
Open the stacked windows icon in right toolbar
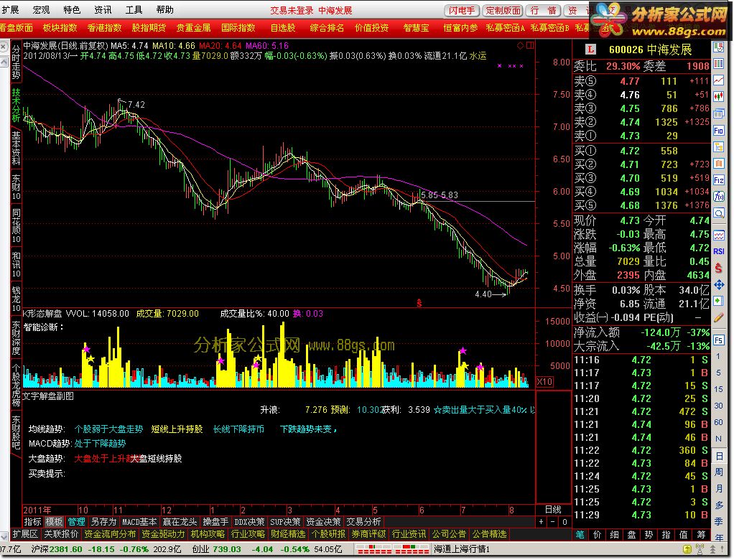point(718,113)
